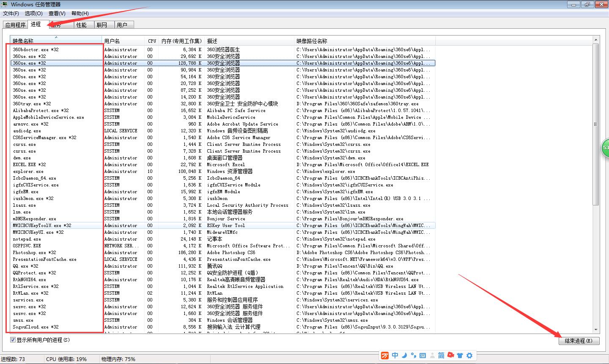Select the igfxCUIService.exe process
This screenshot has width=609, height=364.
(x=223, y=185)
